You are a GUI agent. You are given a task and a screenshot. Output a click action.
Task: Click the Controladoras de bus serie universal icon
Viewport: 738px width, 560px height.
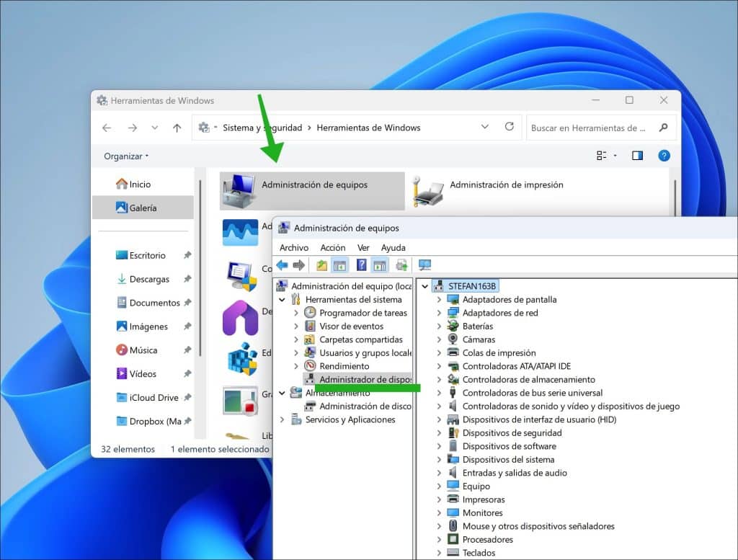[x=453, y=393]
